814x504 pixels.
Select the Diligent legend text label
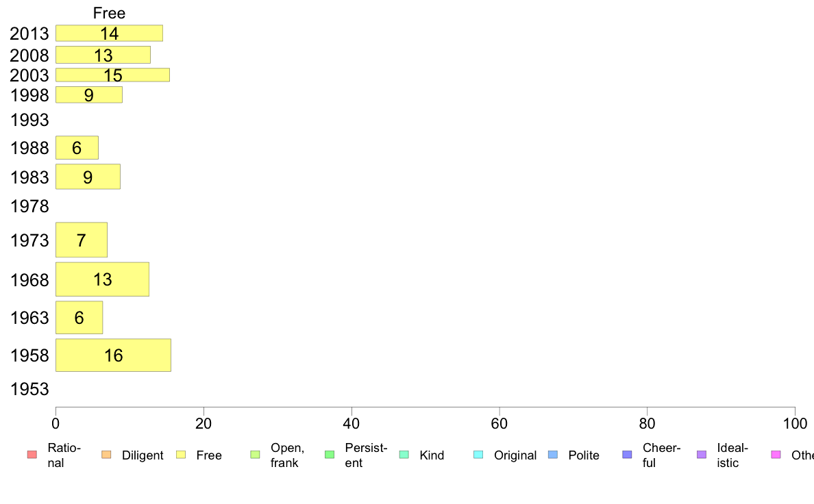[143, 455]
